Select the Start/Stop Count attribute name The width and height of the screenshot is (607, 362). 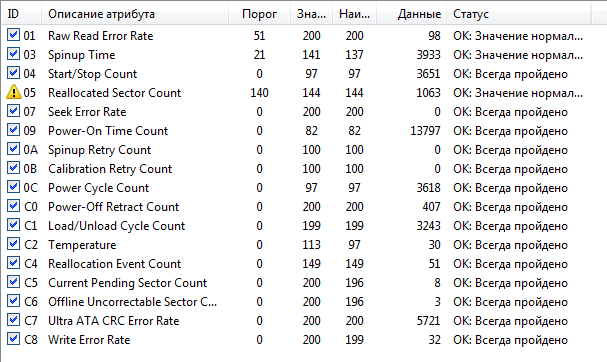coord(93,74)
